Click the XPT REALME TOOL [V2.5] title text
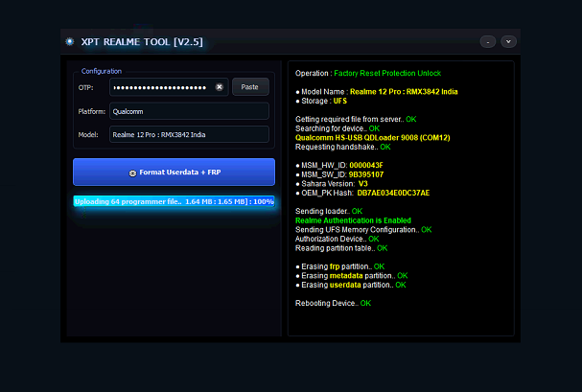 coord(141,41)
